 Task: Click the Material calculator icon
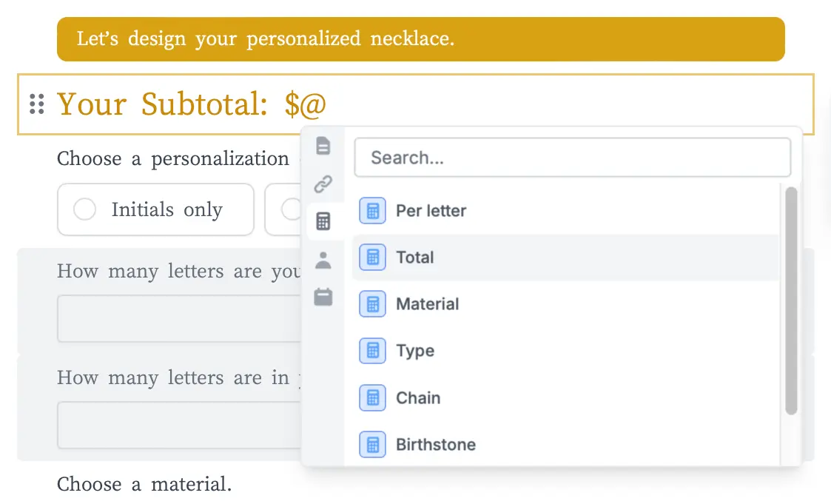pyautogui.click(x=372, y=303)
